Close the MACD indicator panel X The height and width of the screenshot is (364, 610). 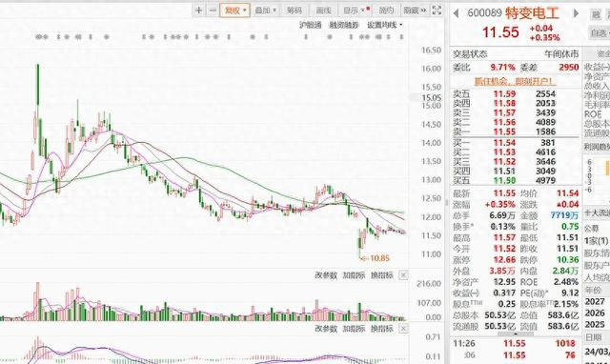[x=403, y=329]
